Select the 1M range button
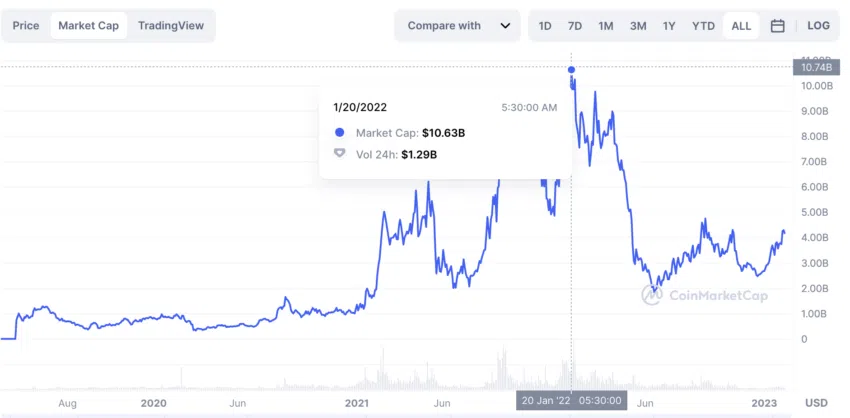 click(x=606, y=25)
